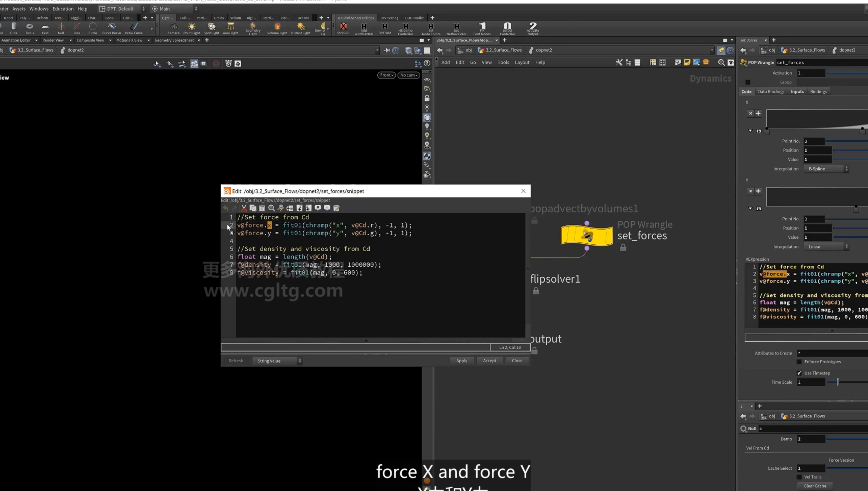Viewport: 868px width, 491px height.
Task: Open the String Value dropdown
Action: point(278,361)
